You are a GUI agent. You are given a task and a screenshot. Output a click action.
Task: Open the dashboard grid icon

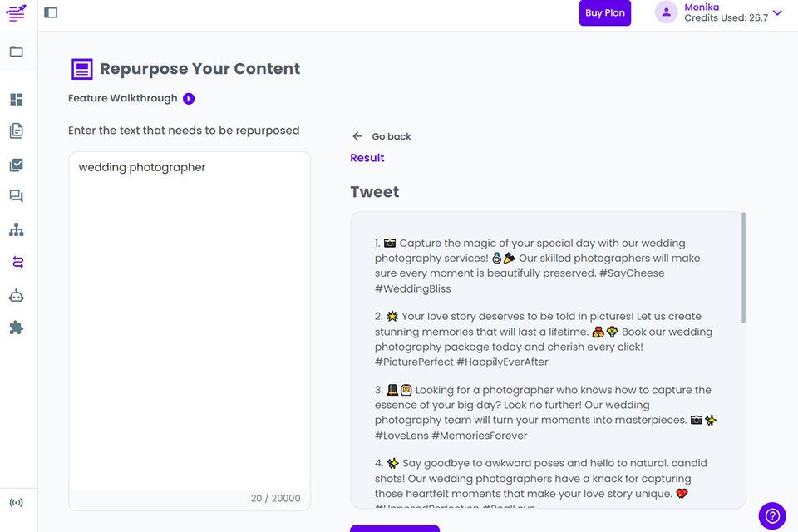click(17, 100)
